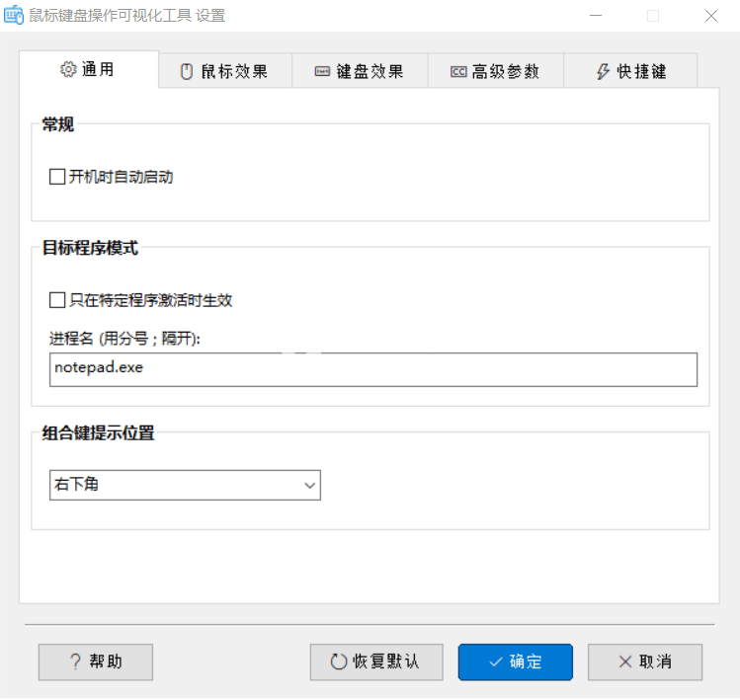The width and height of the screenshot is (740, 700).
Task: Enable the 开机时自动启动 checkbox
Action: tap(57, 178)
